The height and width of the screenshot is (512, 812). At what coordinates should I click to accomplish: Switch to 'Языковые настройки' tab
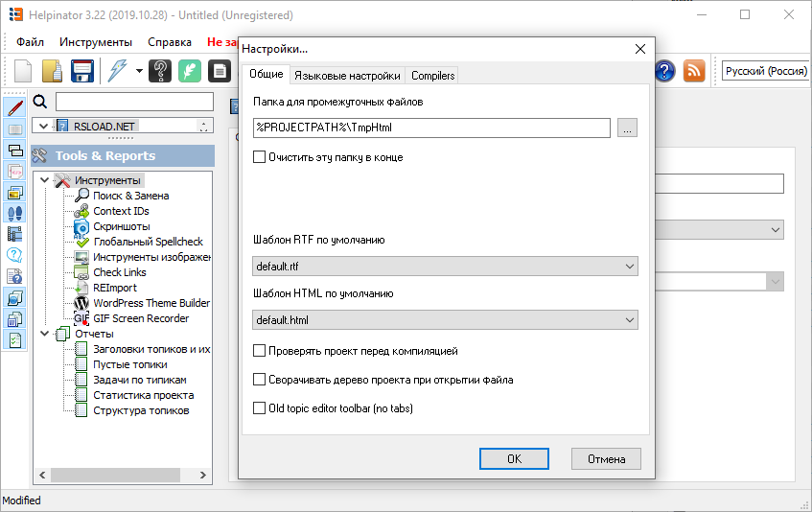(x=347, y=76)
